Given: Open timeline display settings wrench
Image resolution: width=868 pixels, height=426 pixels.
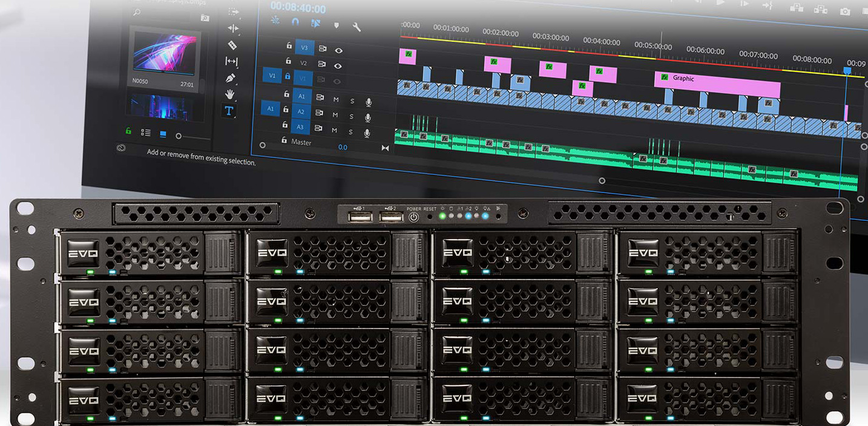Looking at the screenshot, I should pos(357,27).
